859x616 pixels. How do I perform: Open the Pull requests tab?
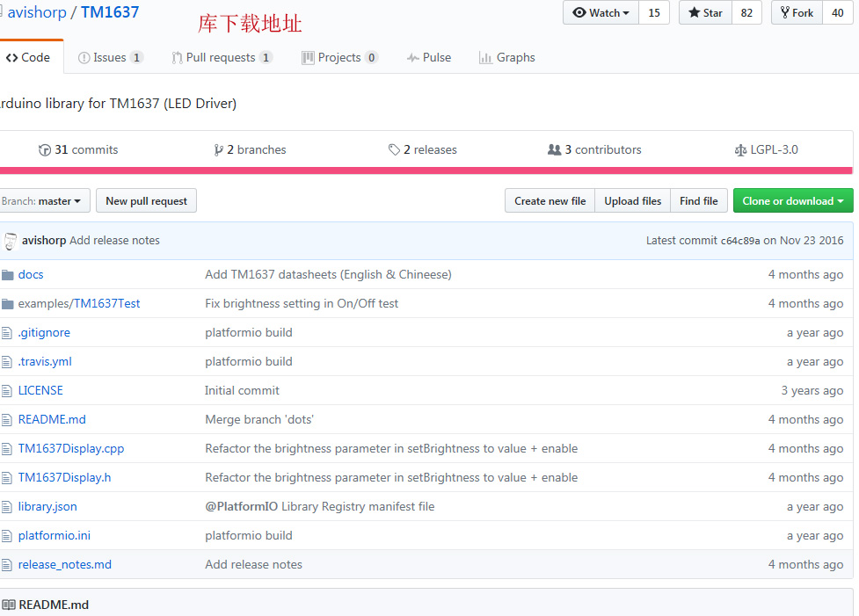coord(222,57)
